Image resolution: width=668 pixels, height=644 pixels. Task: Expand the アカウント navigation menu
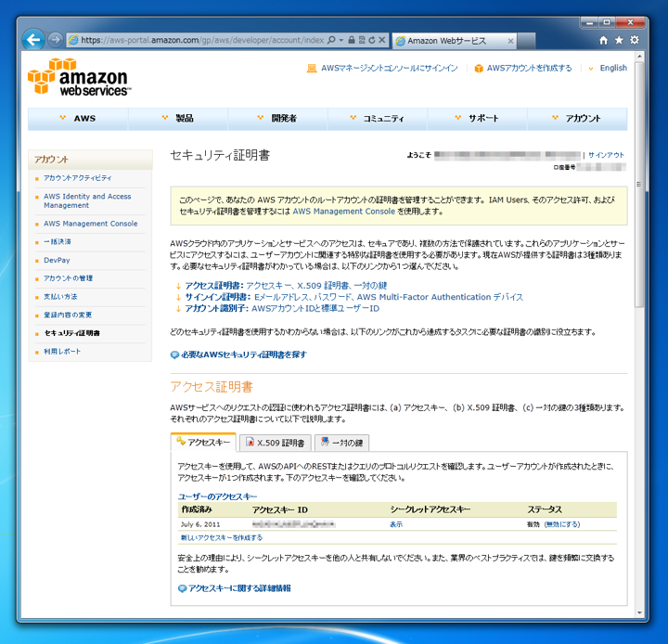tap(577, 119)
